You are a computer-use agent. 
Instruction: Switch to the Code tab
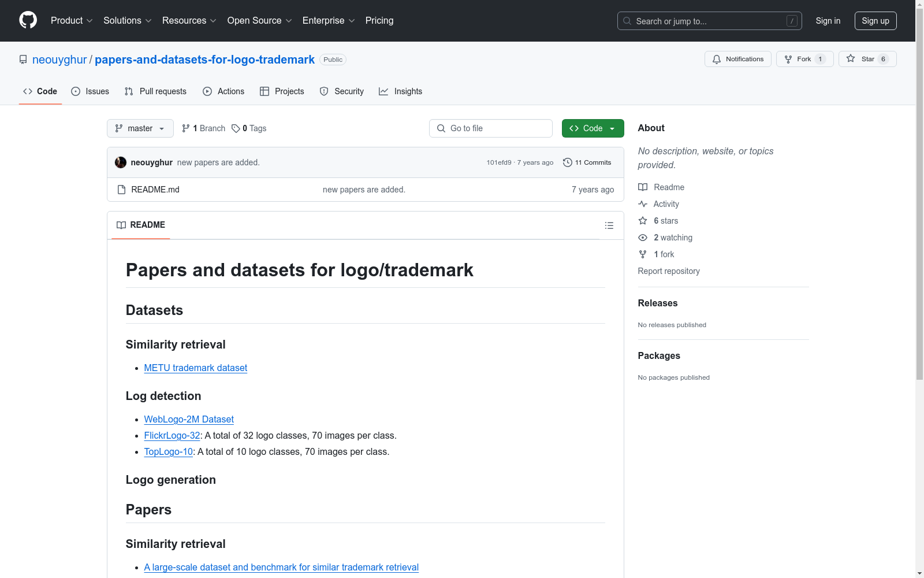[40, 91]
